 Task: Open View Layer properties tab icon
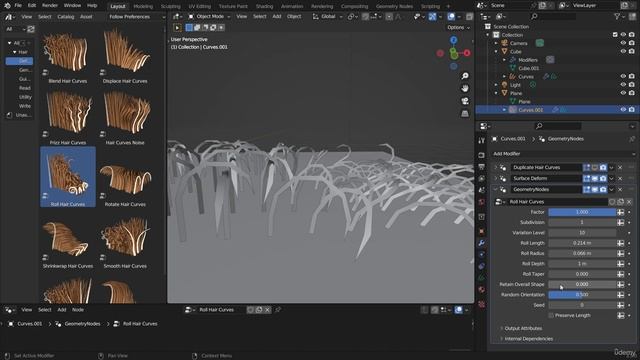pos(482,179)
